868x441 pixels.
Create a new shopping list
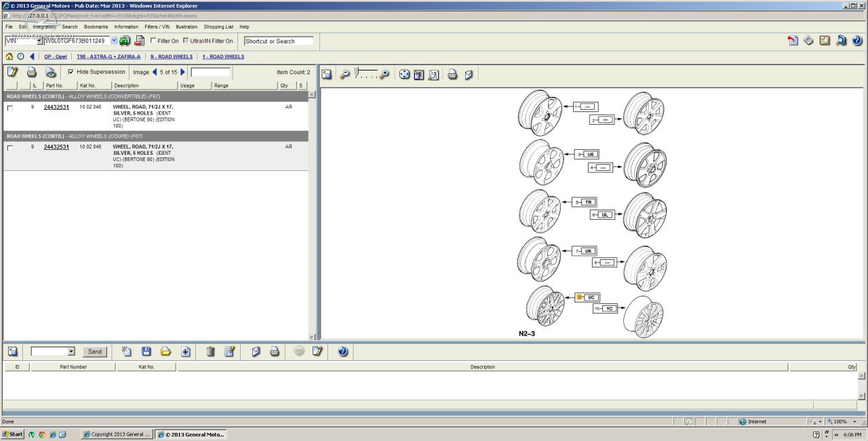click(x=127, y=351)
